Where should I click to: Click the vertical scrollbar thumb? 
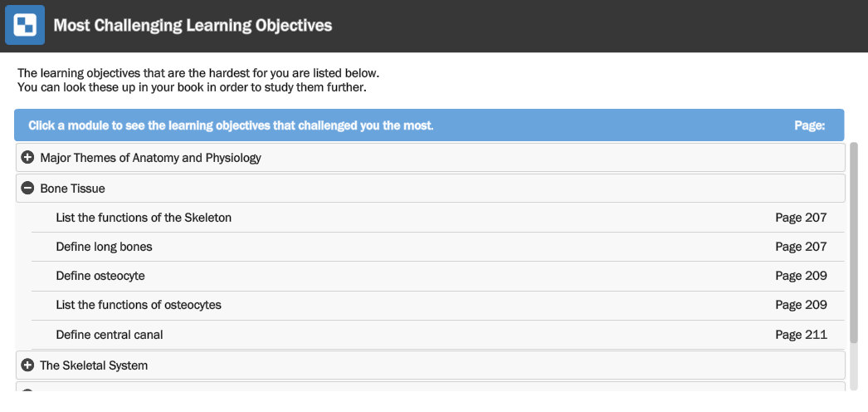pyautogui.click(x=854, y=243)
